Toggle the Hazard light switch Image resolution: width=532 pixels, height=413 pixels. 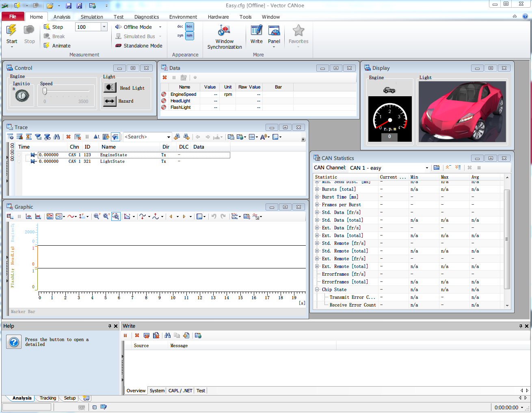(x=110, y=101)
